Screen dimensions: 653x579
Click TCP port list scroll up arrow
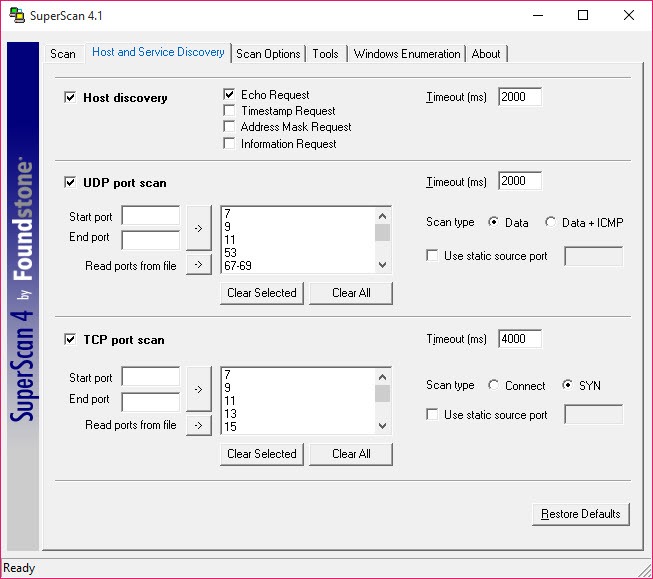pos(382,377)
